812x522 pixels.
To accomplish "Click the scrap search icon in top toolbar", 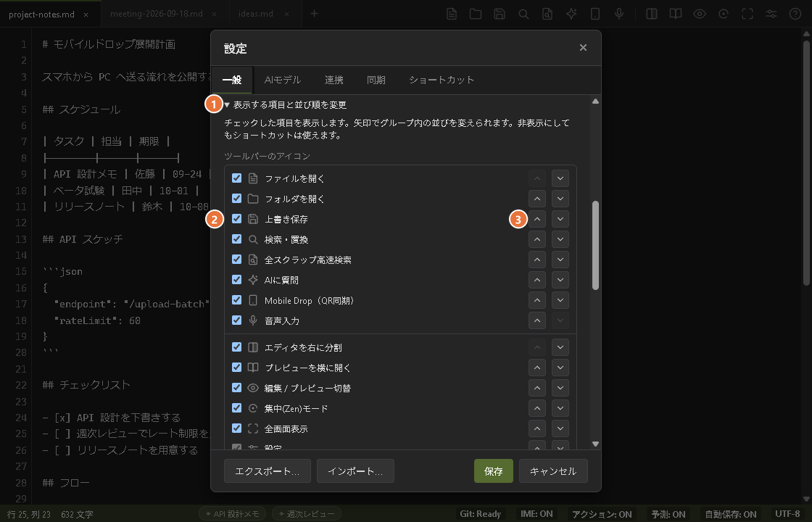I will point(547,14).
